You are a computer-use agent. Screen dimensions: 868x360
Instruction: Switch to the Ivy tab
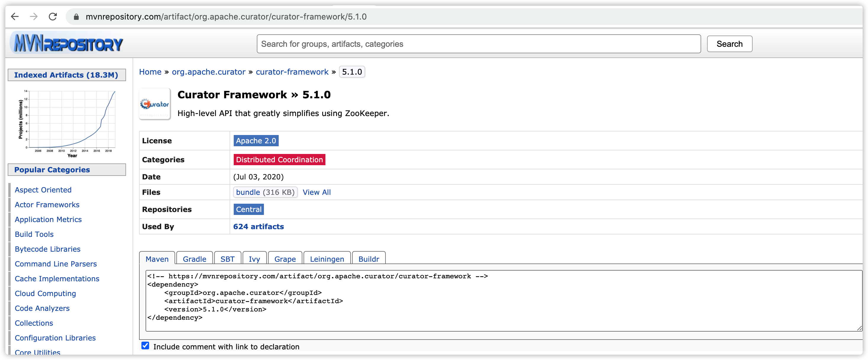coord(254,259)
